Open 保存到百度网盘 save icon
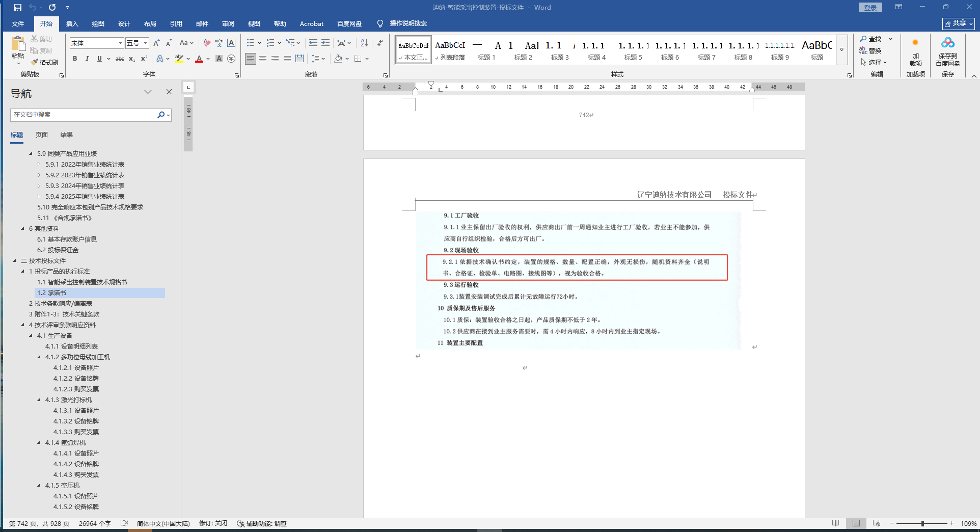Viewport: 980px width, 532px height. coord(947,51)
